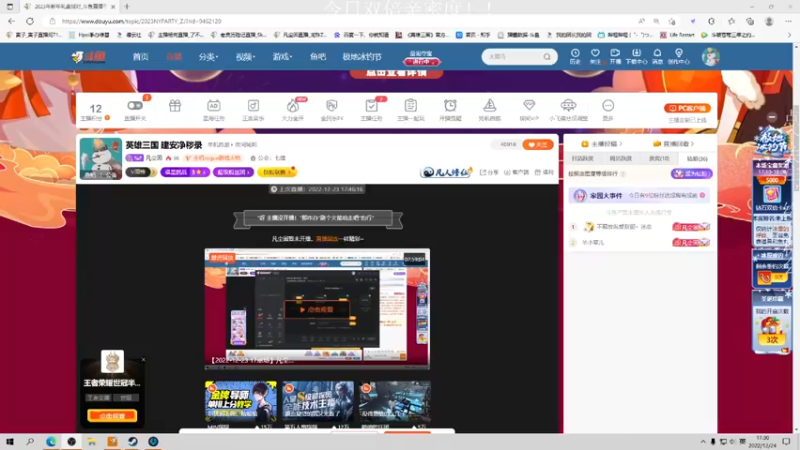
Task: Click the 客户端 link beside share
Action: [x=516, y=172]
